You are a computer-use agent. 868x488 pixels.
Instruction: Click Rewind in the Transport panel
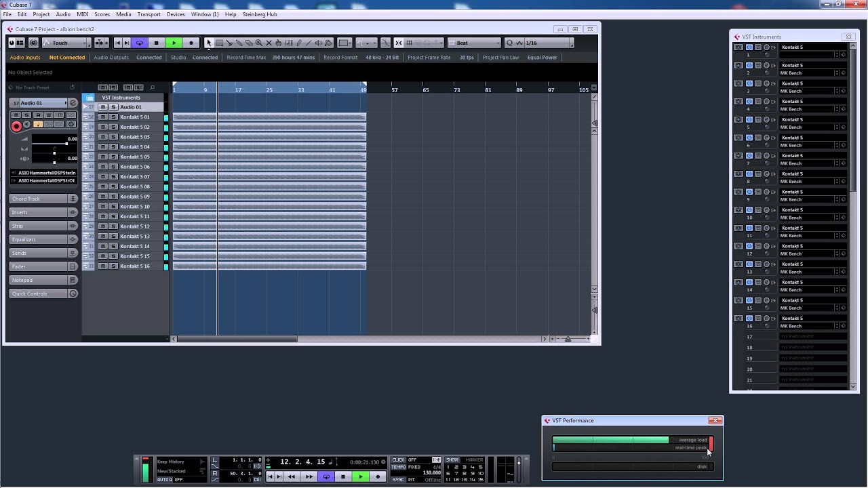click(x=292, y=476)
